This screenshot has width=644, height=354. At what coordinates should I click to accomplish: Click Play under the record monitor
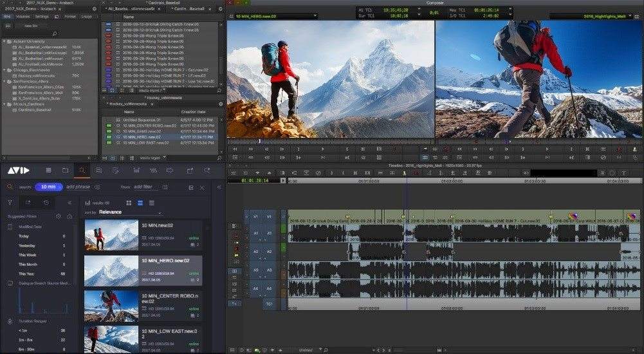coord(547,149)
